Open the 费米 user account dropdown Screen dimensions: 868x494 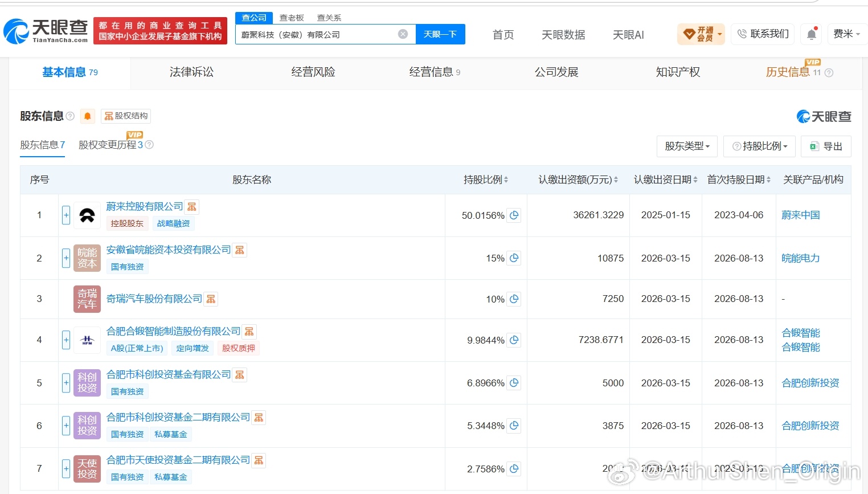[846, 34]
